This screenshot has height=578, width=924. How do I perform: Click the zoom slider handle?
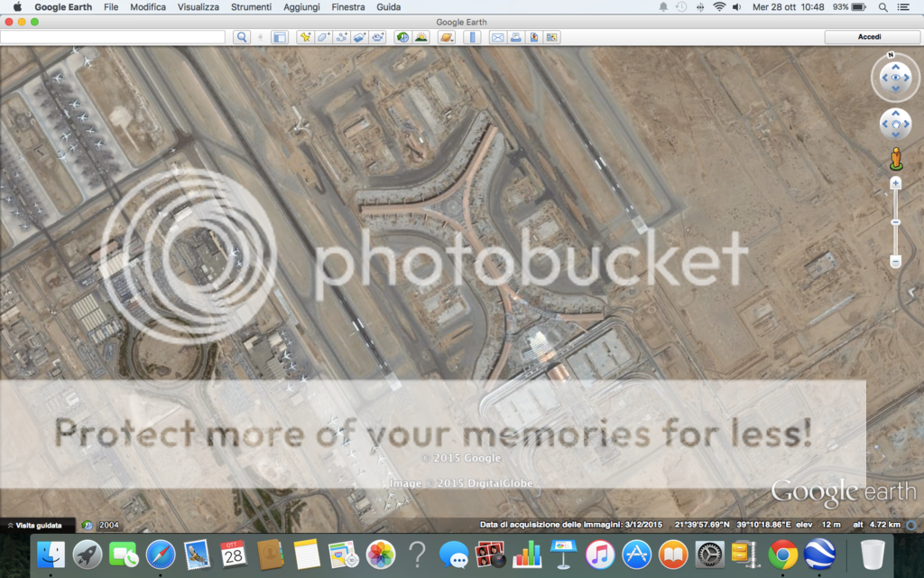[x=895, y=221]
